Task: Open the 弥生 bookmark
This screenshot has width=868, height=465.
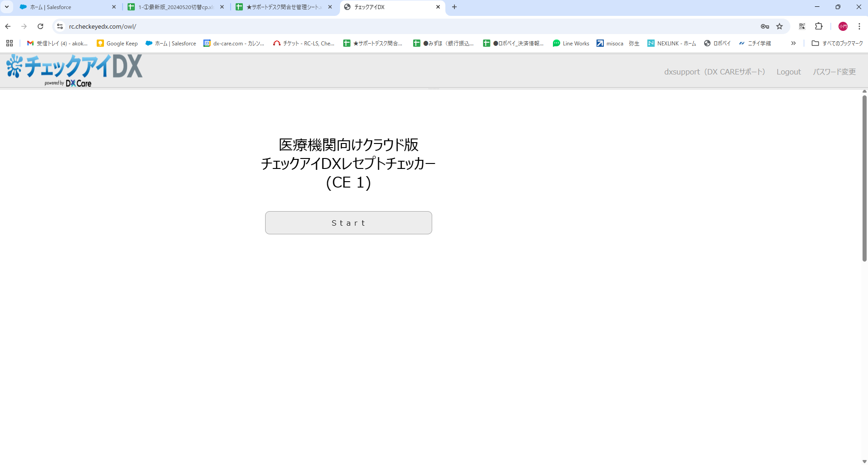Action: click(x=634, y=44)
